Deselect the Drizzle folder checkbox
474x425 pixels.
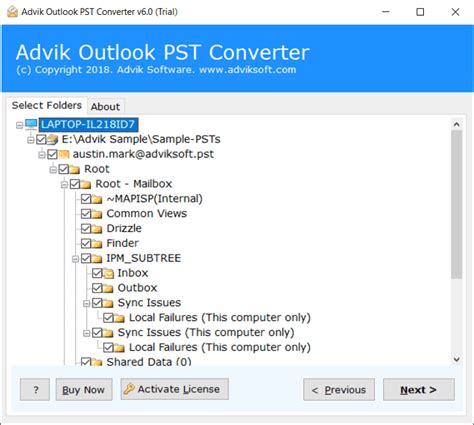click(86, 229)
